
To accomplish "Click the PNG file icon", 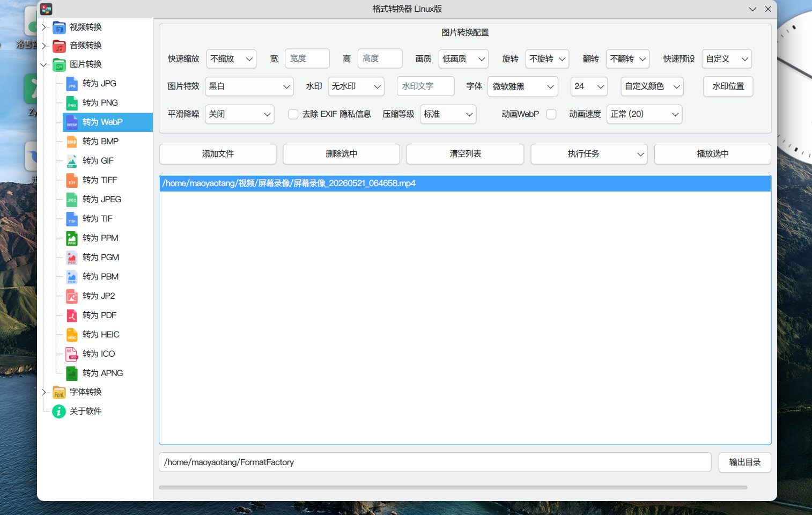I will pos(72,103).
